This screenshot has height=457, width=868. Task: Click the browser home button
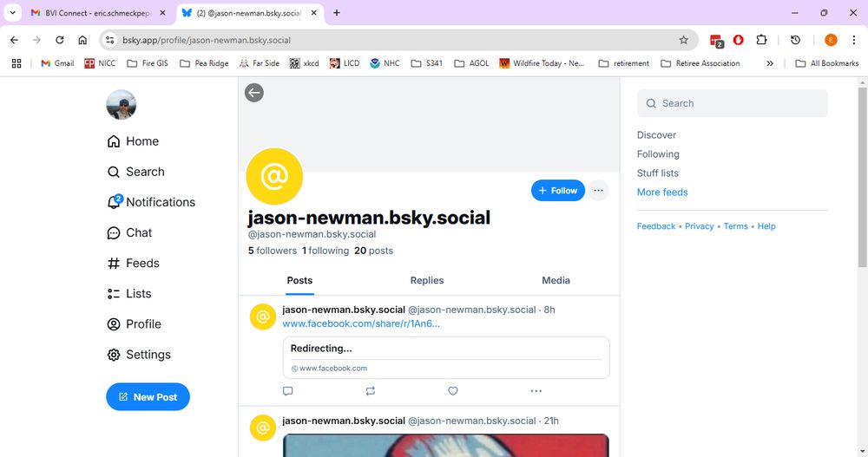click(x=82, y=40)
